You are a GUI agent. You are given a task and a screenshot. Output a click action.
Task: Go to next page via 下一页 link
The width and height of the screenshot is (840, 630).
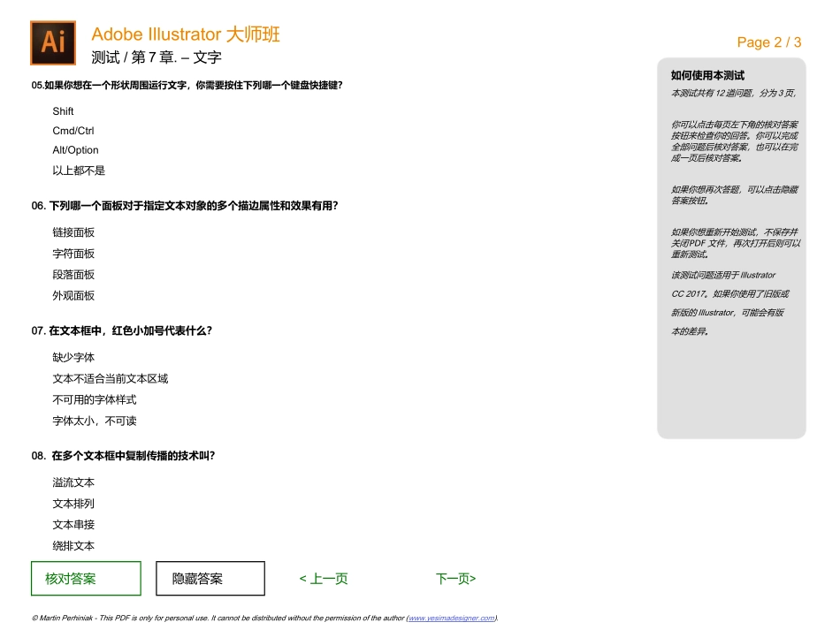click(x=456, y=578)
